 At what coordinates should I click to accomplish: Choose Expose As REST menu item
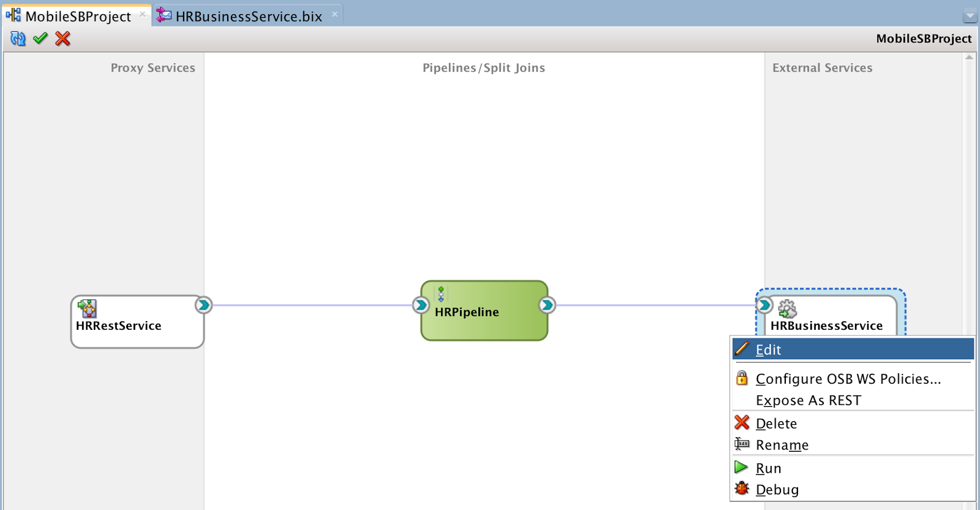pos(853,400)
